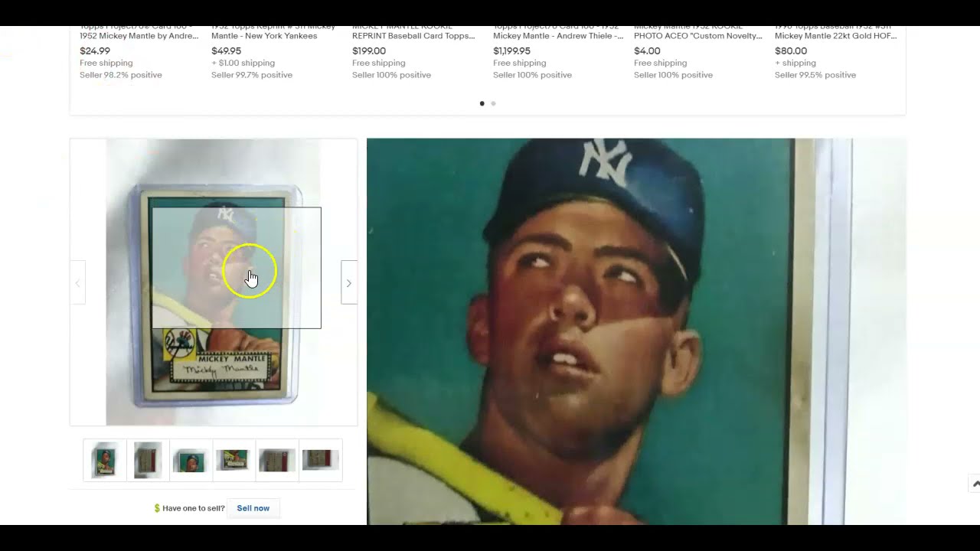This screenshot has height=551, width=980.
Task: Show the next listing photo with right arrow
Action: [x=348, y=283]
